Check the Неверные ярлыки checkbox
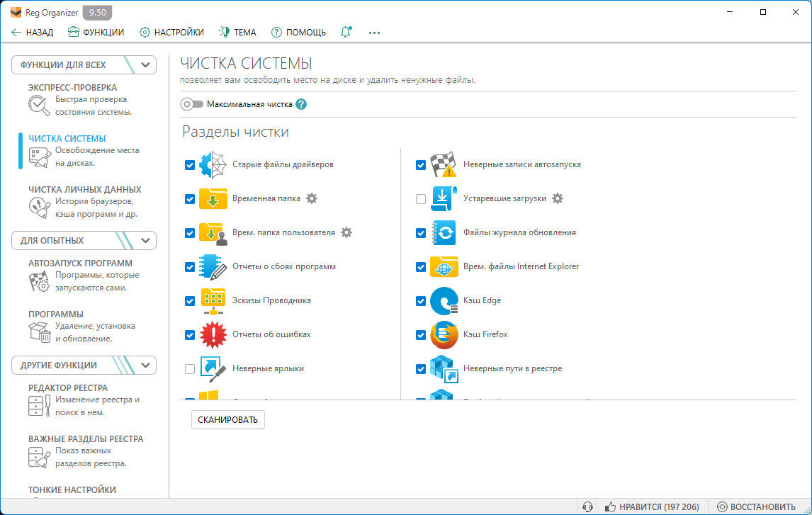Viewport: 812px width, 515px height. pos(189,369)
